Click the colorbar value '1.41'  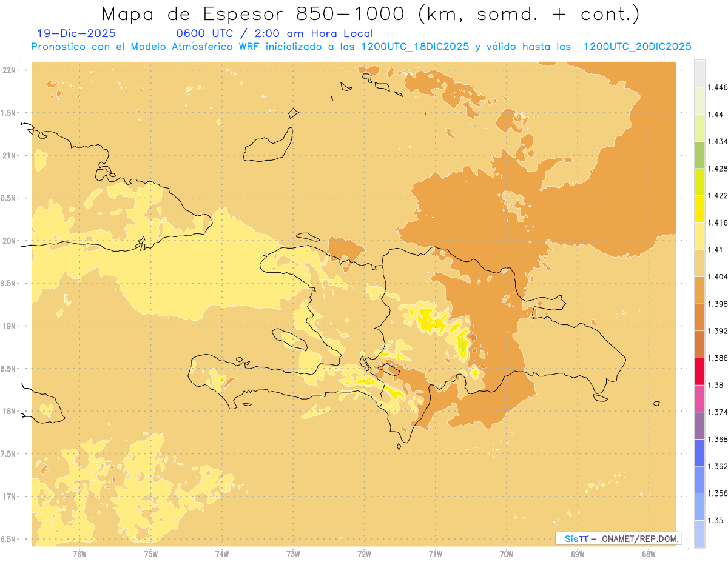click(x=716, y=250)
